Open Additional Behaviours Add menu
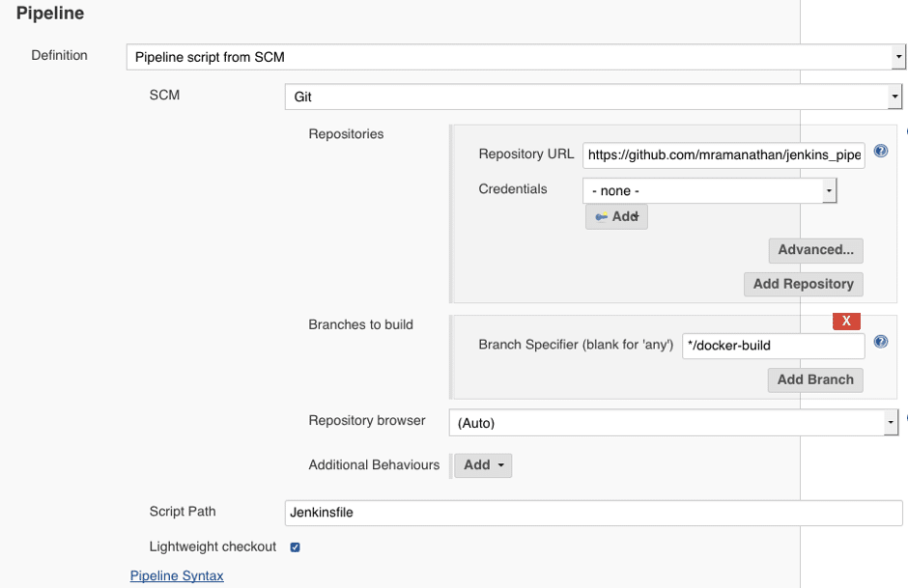This screenshot has width=908, height=588. 483,465
